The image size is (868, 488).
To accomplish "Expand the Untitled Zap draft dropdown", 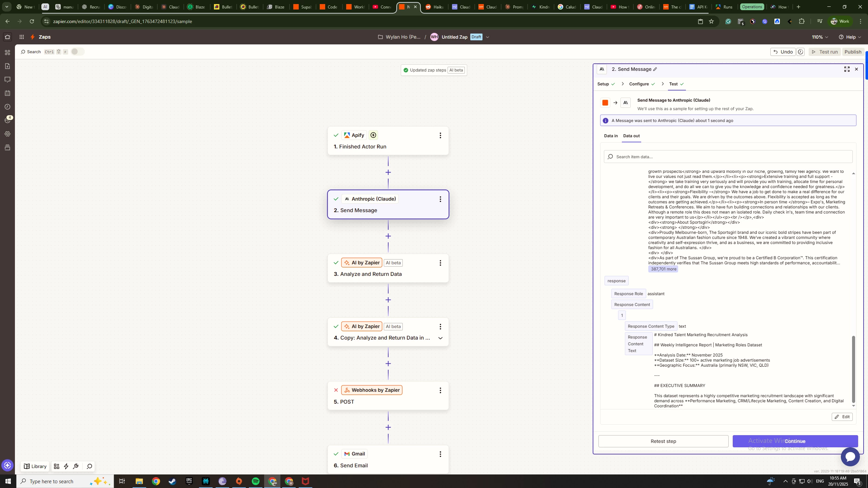I will (x=488, y=37).
